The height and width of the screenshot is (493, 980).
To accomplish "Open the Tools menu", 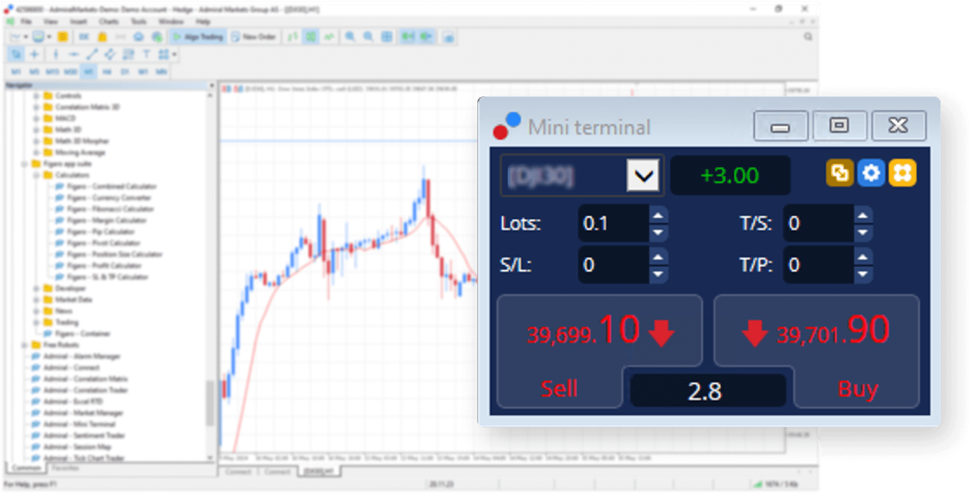I will tap(139, 22).
